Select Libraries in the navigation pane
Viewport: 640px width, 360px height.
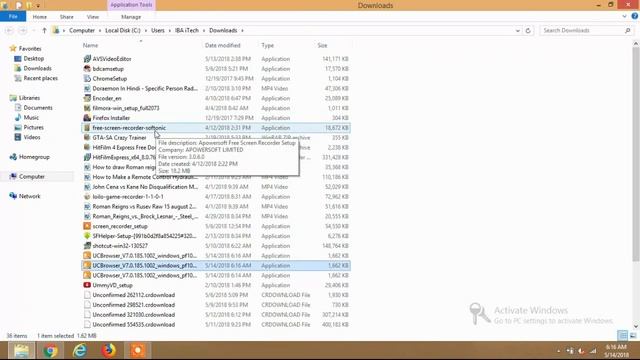coord(29,98)
